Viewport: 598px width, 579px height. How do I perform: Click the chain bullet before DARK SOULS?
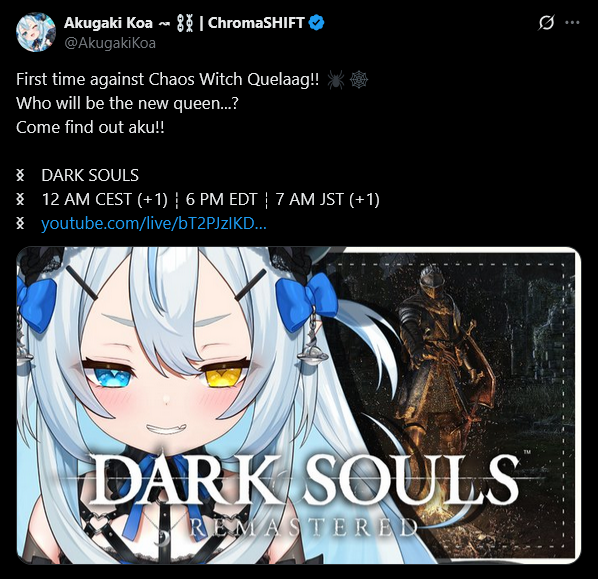21,176
